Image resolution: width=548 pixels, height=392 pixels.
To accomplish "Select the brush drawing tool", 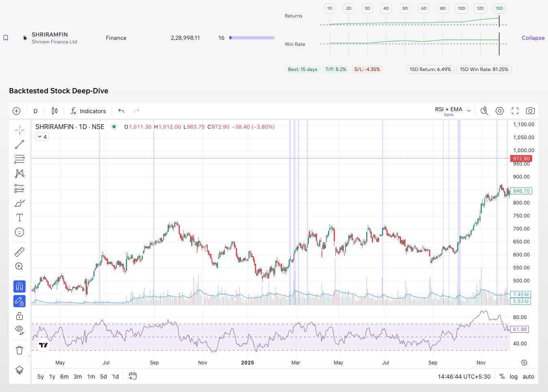I will (19, 203).
